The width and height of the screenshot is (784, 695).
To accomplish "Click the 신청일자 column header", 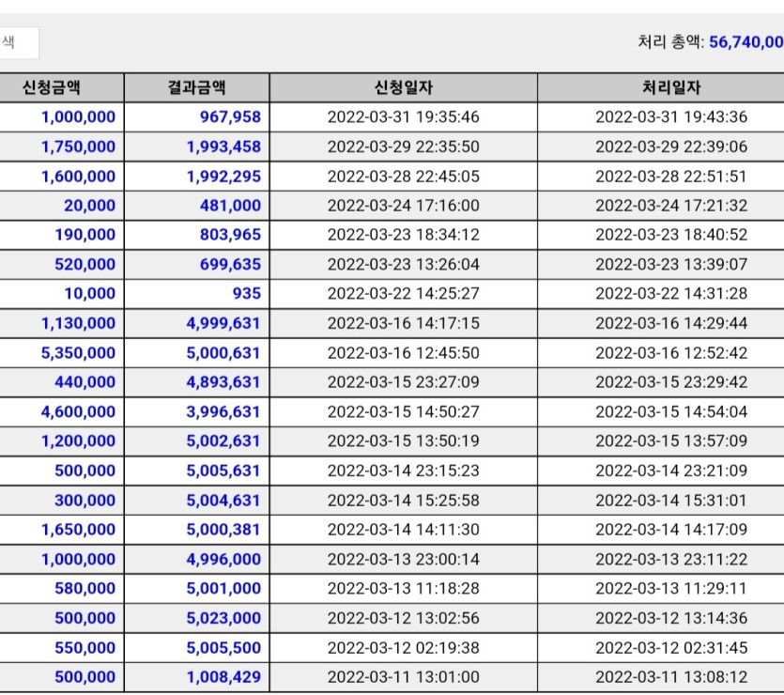I will [x=404, y=88].
